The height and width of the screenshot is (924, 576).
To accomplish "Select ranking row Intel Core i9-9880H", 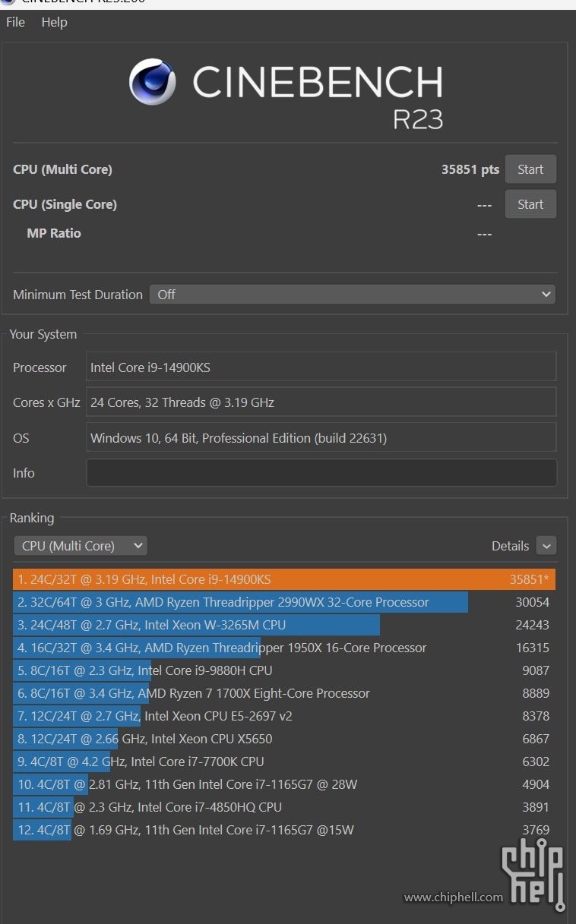I will point(284,670).
